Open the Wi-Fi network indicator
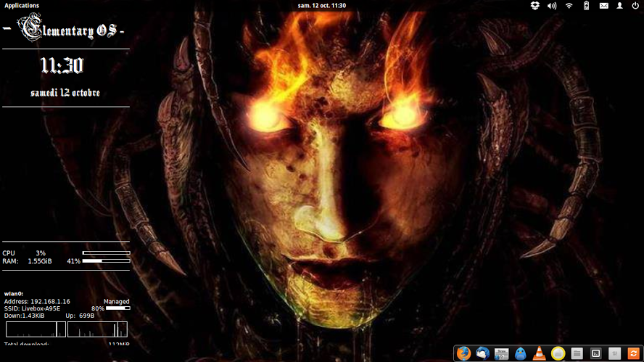This screenshot has width=644, height=362. pyautogui.click(x=569, y=6)
